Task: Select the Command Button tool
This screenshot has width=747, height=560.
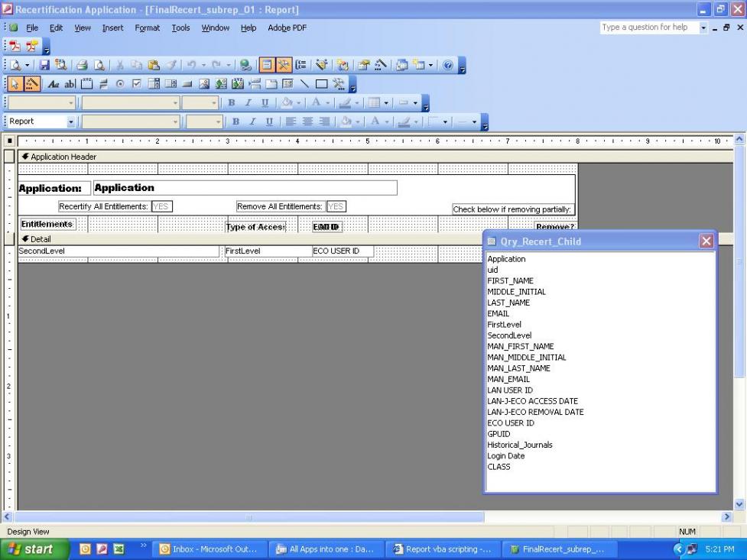Action: [187, 84]
